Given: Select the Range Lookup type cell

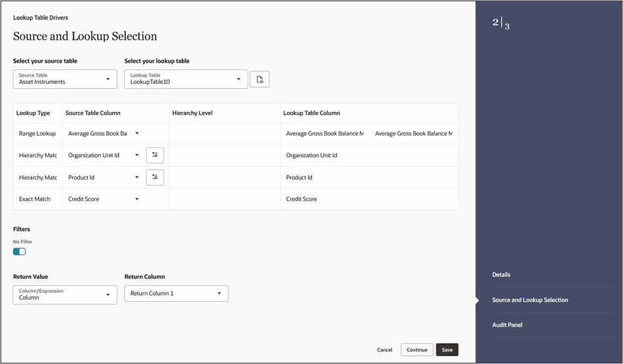Looking at the screenshot, I should (38, 134).
